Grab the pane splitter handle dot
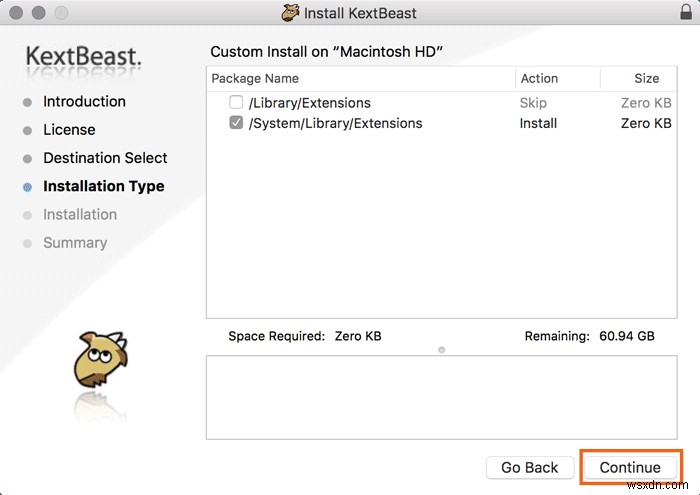The height and width of the screenshot is (495, 700). (441, 350)
